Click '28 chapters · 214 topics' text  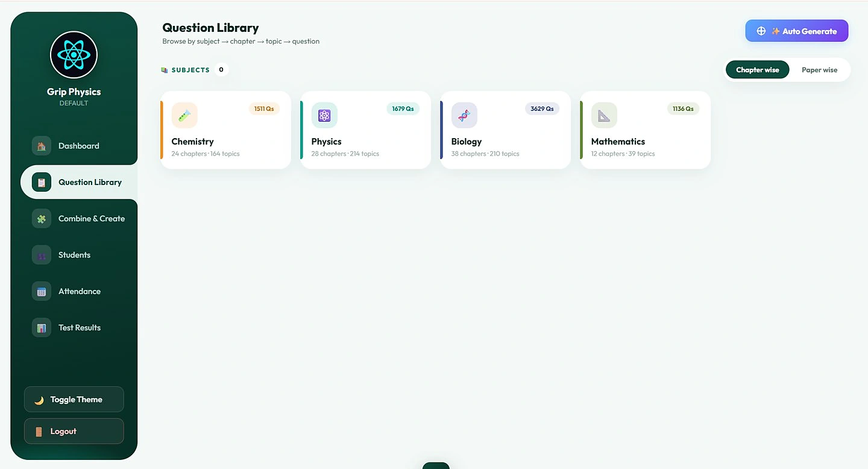pyautogui.click(x=345, y=154)
